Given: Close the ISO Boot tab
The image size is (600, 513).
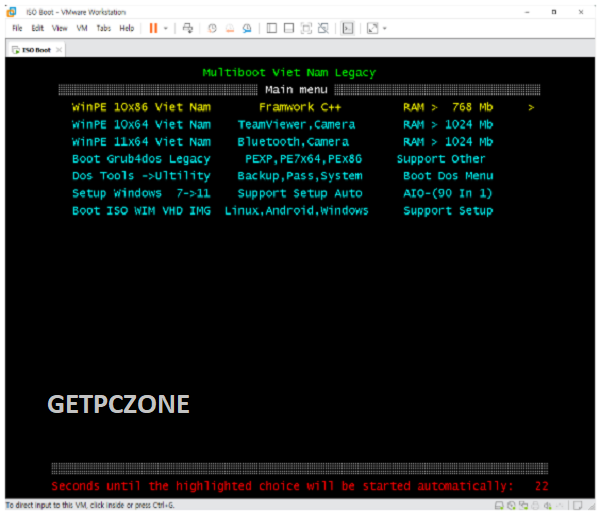Looking at the screenshot, I should (59, 49).
